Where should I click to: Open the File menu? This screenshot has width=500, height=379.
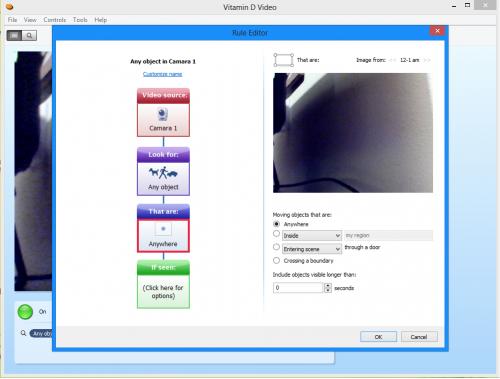[12, 20]
